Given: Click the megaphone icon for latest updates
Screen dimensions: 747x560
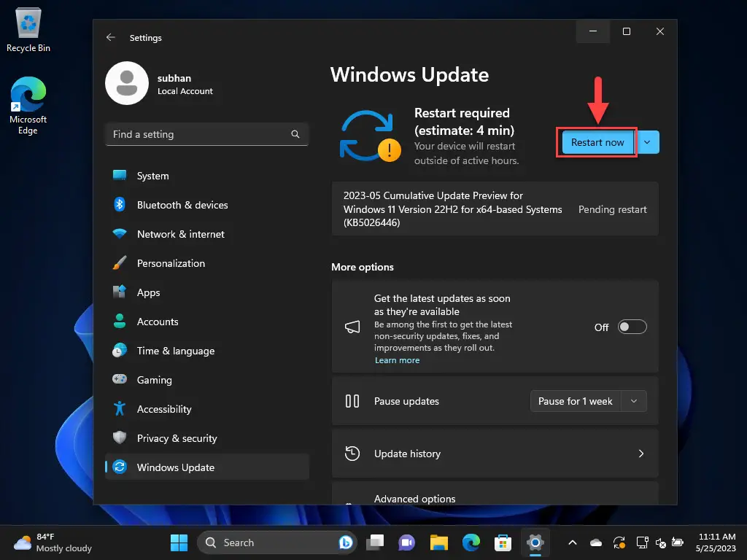Looking at the screenshot, I should coord(352,327).
